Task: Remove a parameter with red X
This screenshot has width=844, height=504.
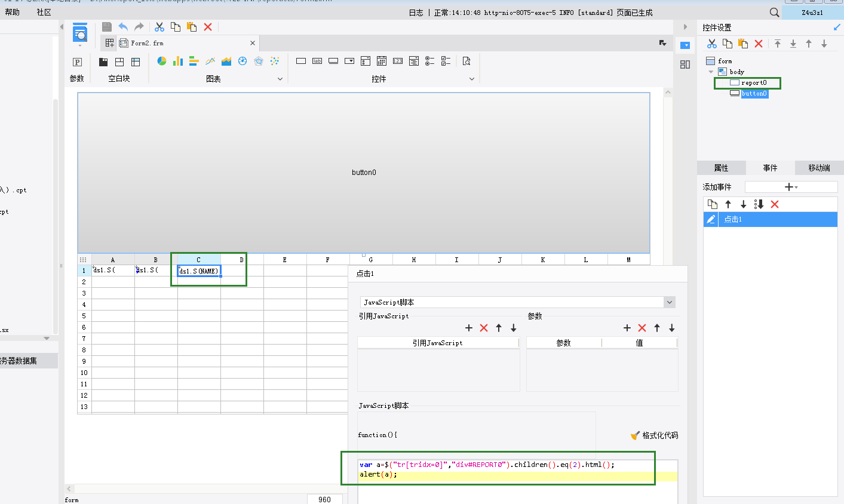Action: (642, 328)
